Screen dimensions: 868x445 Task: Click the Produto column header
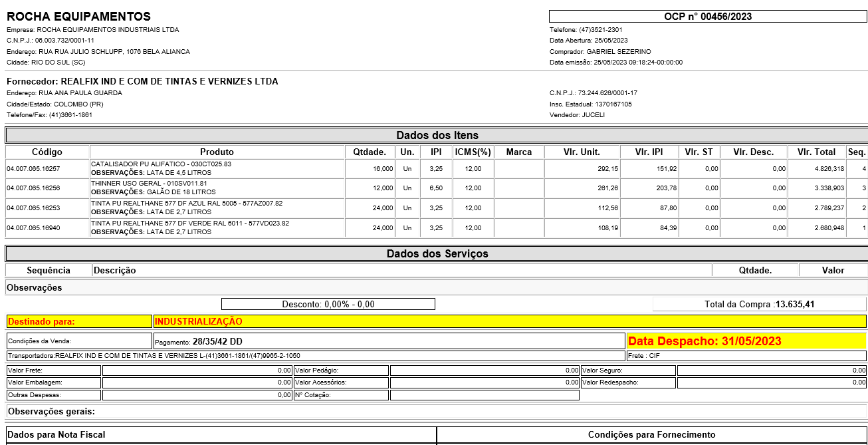217,152
